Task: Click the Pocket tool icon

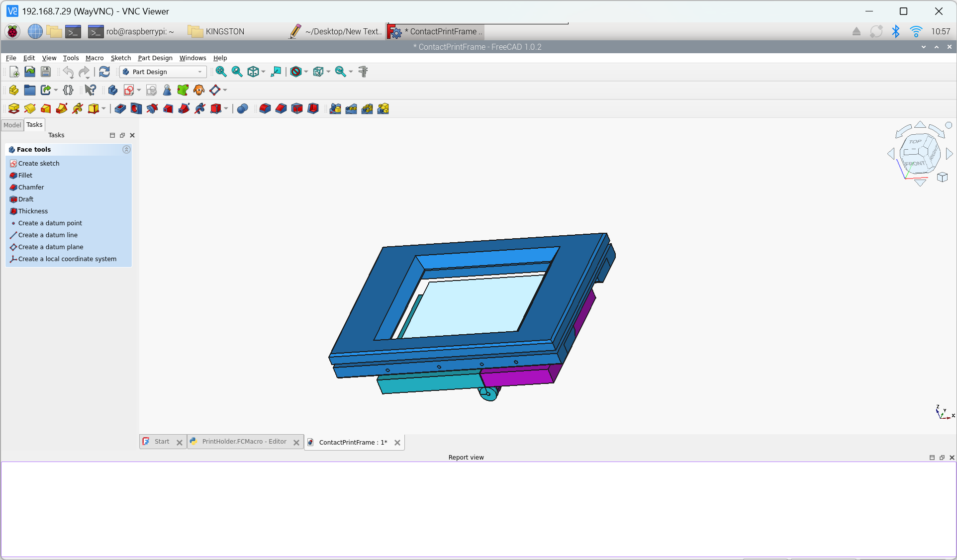Action: [x=120, y=108]
